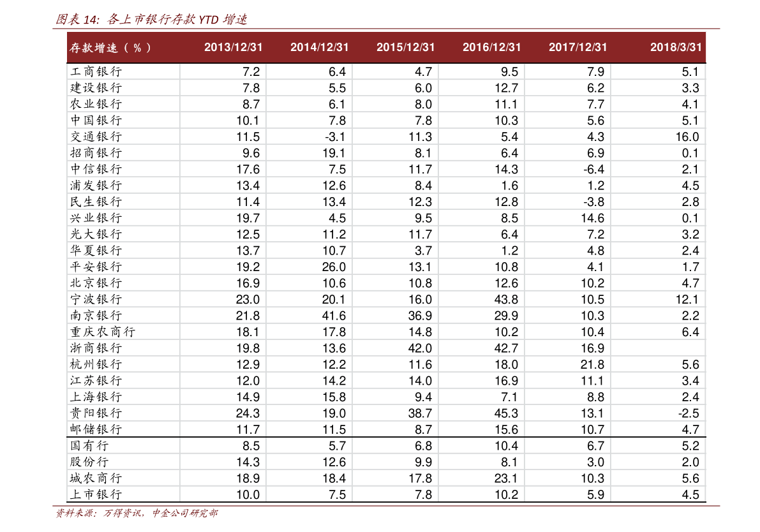Select the 存款增速(%) header cell
The image size is (760, 532).
[x=110, y=48]
